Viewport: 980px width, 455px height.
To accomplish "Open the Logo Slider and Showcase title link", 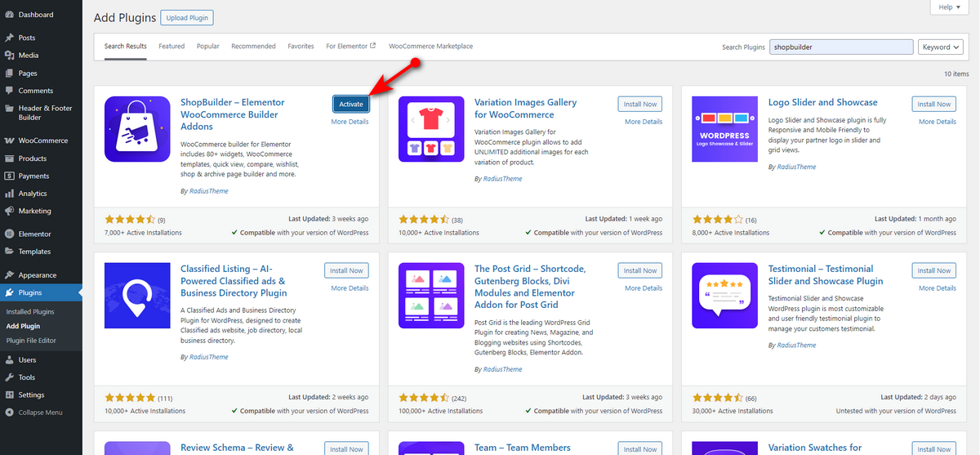I will [x=823, y=102].
